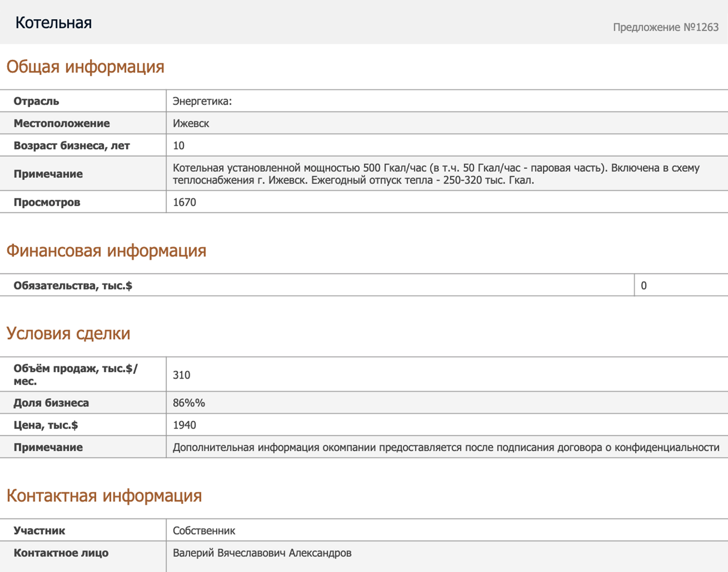Click the confidentiality agreement note text

coord(446,447)
